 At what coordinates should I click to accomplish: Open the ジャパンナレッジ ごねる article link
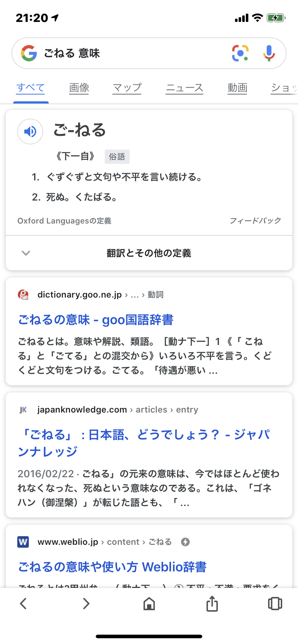[x=144, y=443]
